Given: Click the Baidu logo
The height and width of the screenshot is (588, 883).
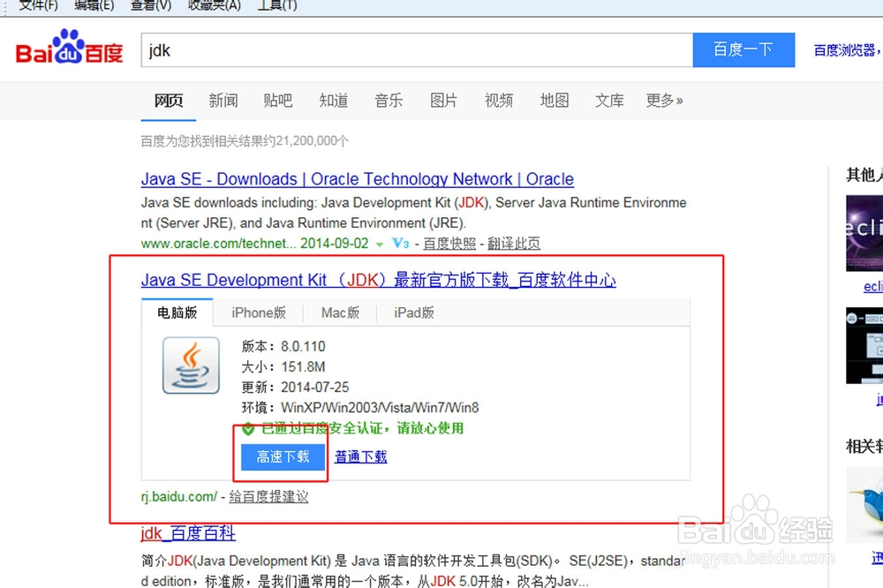Looking at the screenshot, I should (x=69, y=48).
